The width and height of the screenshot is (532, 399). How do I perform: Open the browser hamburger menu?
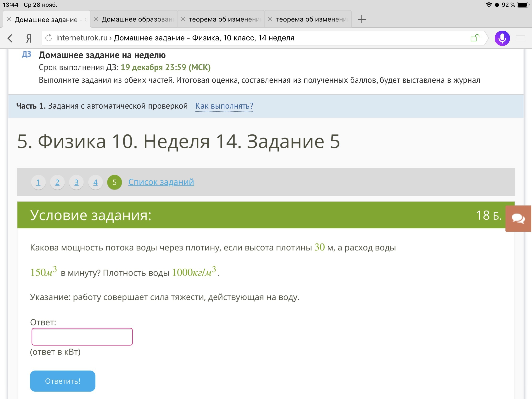coord(520,38)
